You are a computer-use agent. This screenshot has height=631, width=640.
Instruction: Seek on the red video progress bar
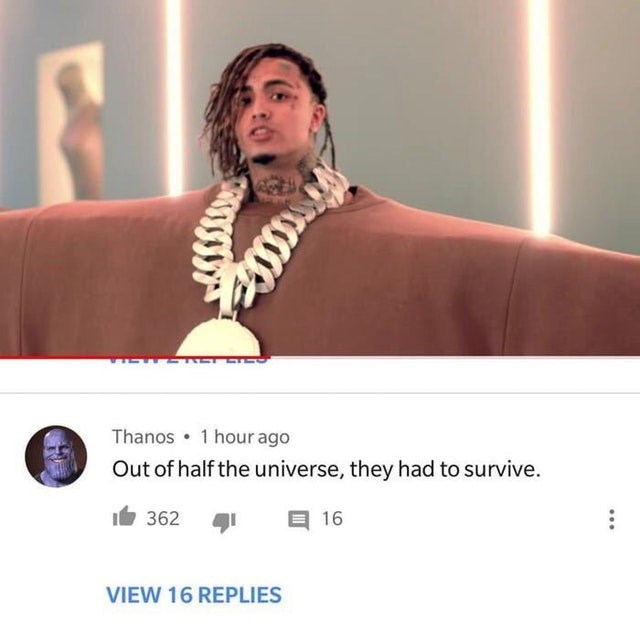point(135,357)
